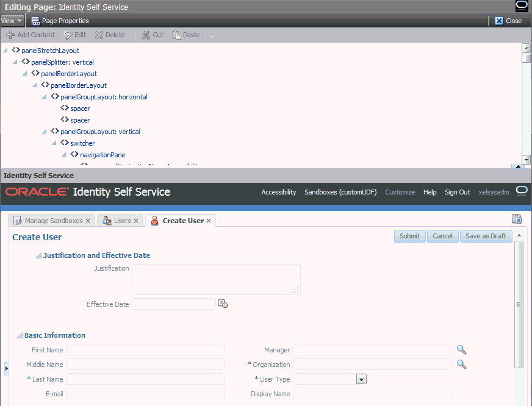
Task: Collapse the navigationPane tree node
Action: (64, 155)
